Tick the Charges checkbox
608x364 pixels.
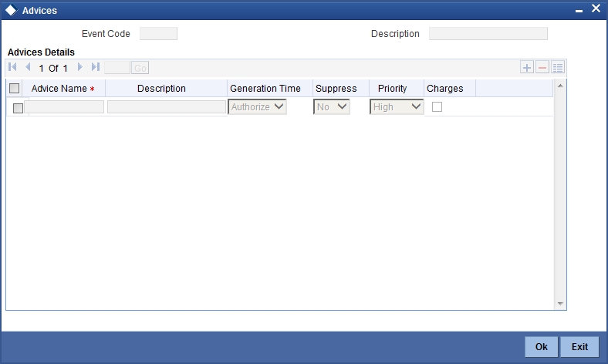point(437,106)
